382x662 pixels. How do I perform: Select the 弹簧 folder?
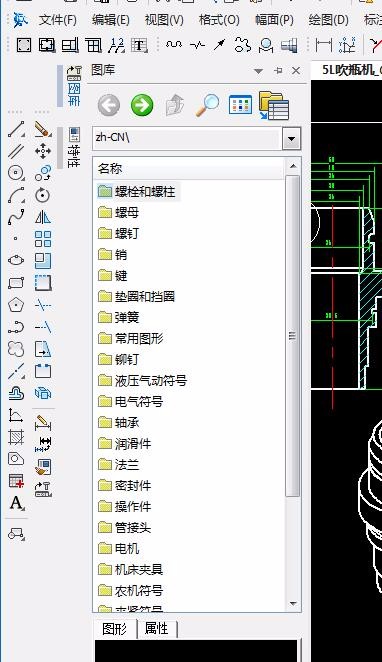click(x=119, y=317)
